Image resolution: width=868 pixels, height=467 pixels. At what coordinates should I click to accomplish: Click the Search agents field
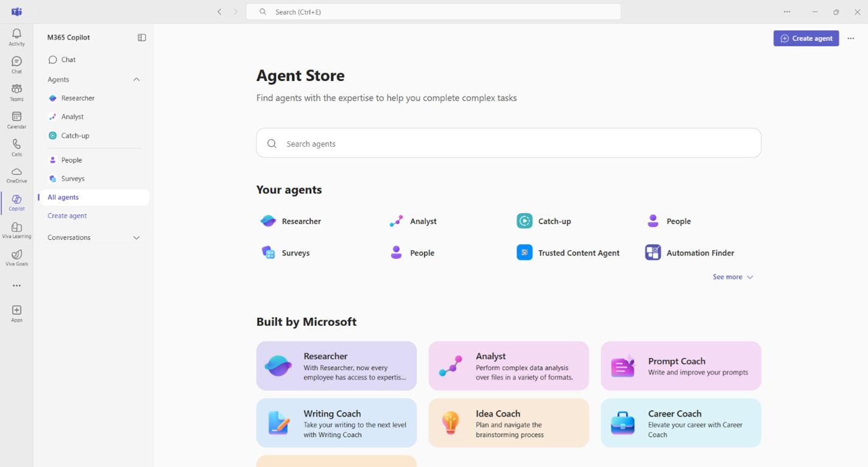509,144
